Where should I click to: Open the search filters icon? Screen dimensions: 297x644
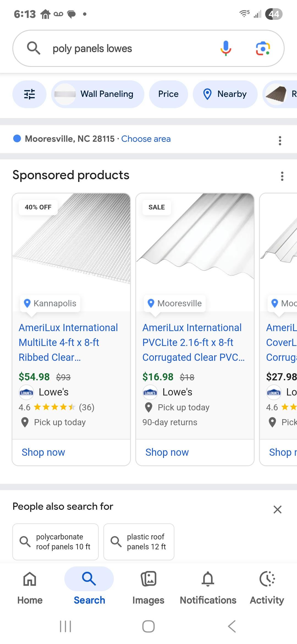pos(29,94)
